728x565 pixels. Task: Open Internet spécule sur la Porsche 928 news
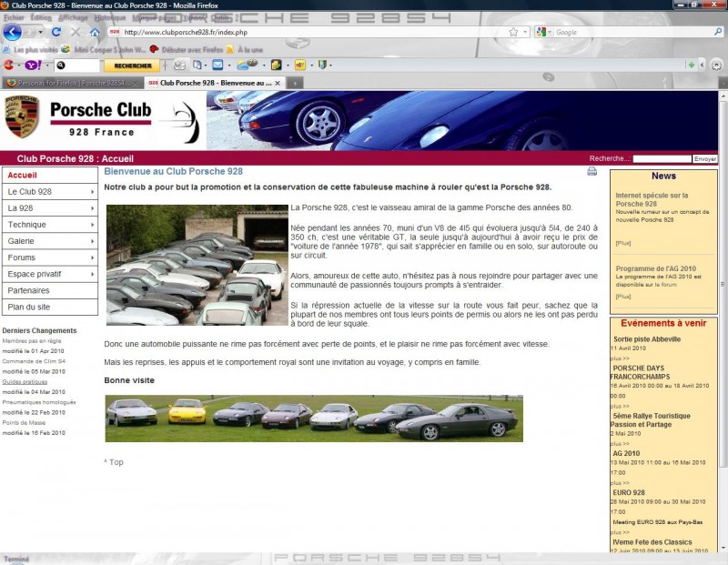tap(652, 199)
